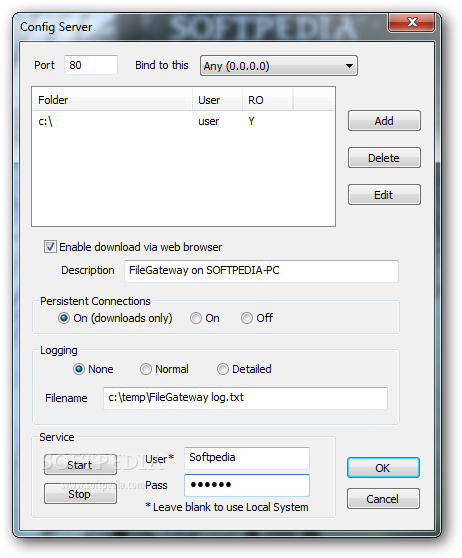The image size is (462, 558).
Task: Stop the service
Action: [x=80, y=494]
